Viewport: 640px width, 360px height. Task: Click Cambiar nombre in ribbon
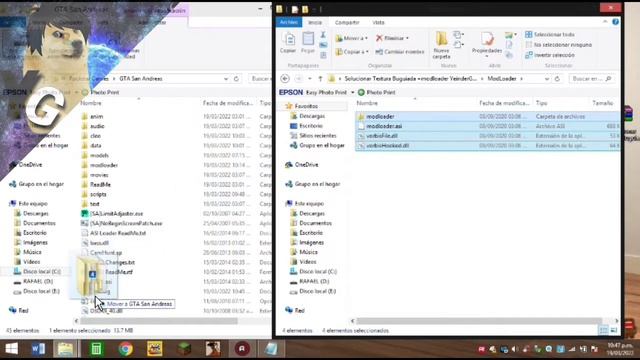coord(400,52)
